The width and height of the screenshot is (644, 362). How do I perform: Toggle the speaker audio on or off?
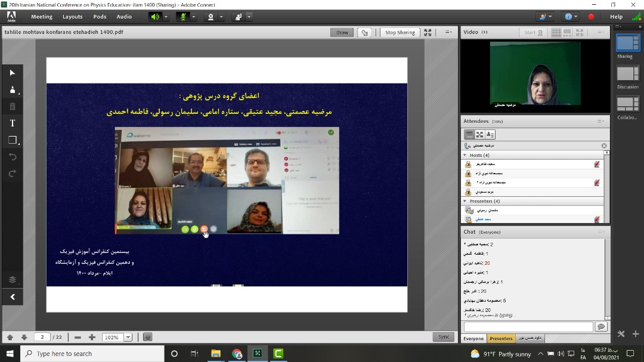[x=156, y=17]
